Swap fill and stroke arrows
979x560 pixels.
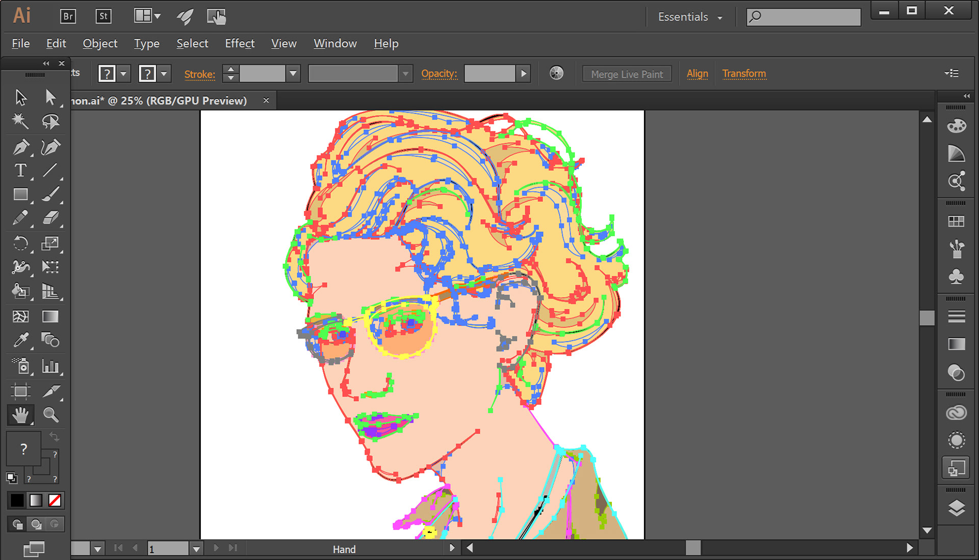pyautogui.click(x=54, y=437)
